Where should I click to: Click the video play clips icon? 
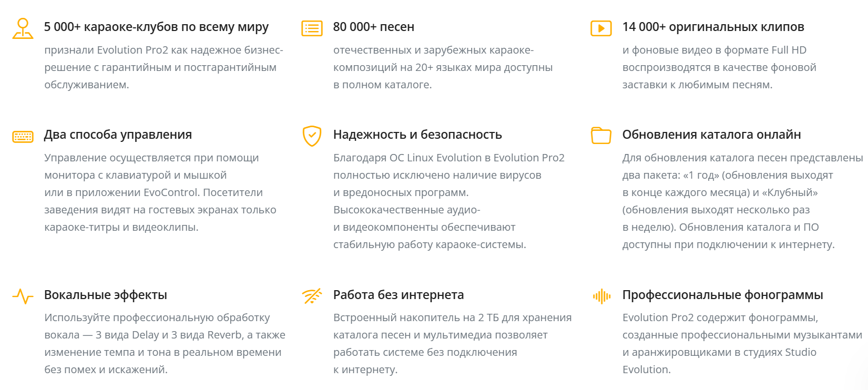[601, 28]
